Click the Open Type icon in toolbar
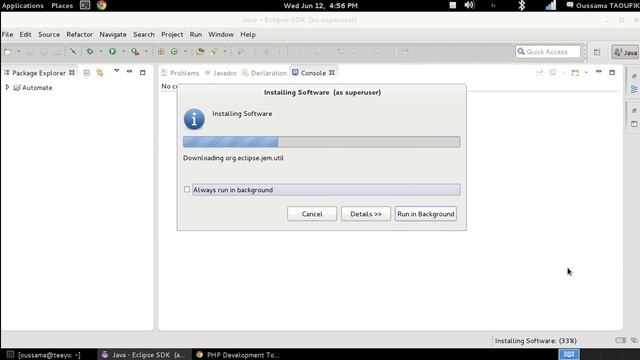This screenshot has width=640, height=360. point(200,52)
